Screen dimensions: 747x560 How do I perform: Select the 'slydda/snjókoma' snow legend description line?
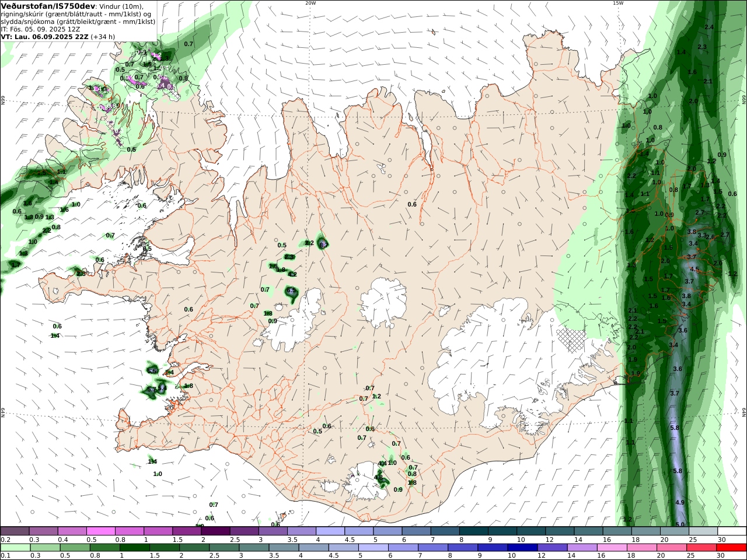[x=78, y=22]
